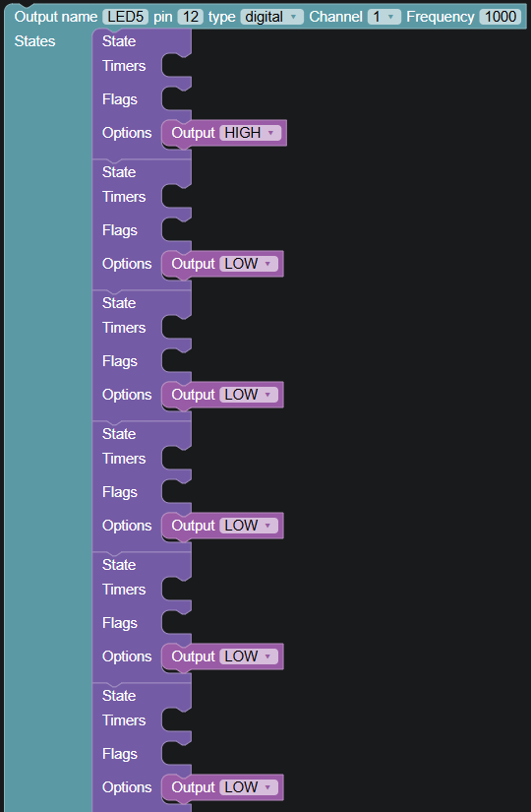Open the LOW dropdown in fifth state

tap(249, 656)
